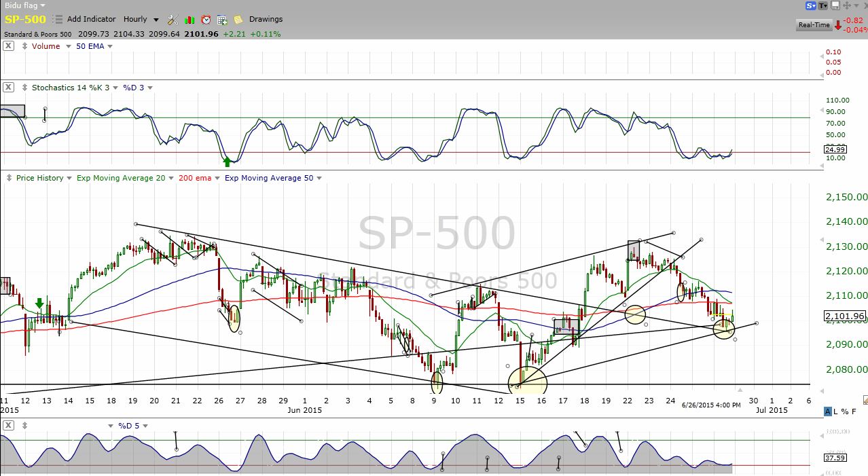Click the save floppy disk icon

pos(835,5)
